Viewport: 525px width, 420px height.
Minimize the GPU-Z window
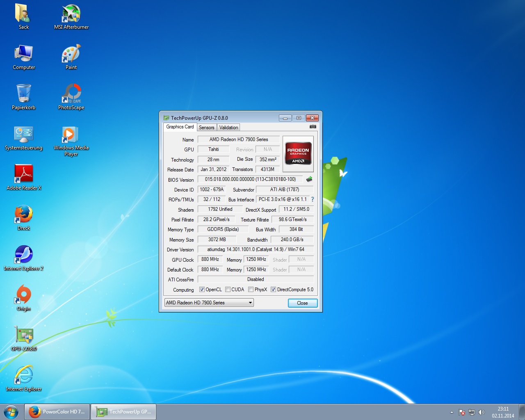tap(285, 118)
